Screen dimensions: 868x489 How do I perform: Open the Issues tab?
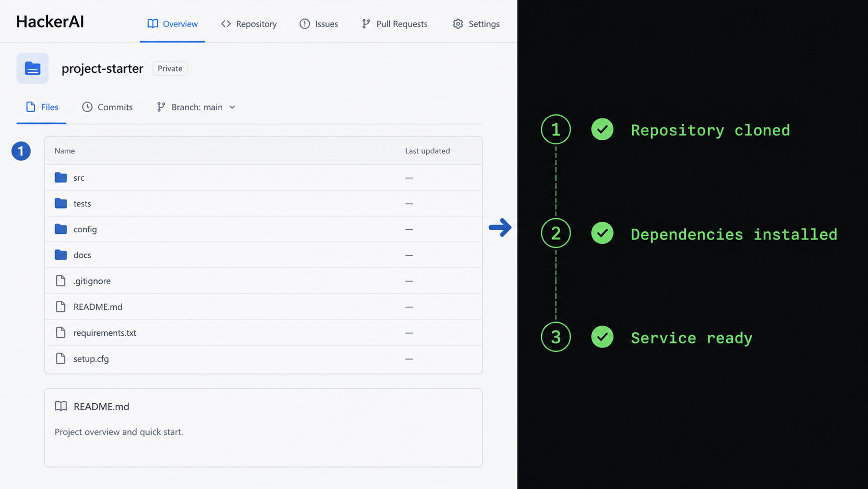point(319,24)
